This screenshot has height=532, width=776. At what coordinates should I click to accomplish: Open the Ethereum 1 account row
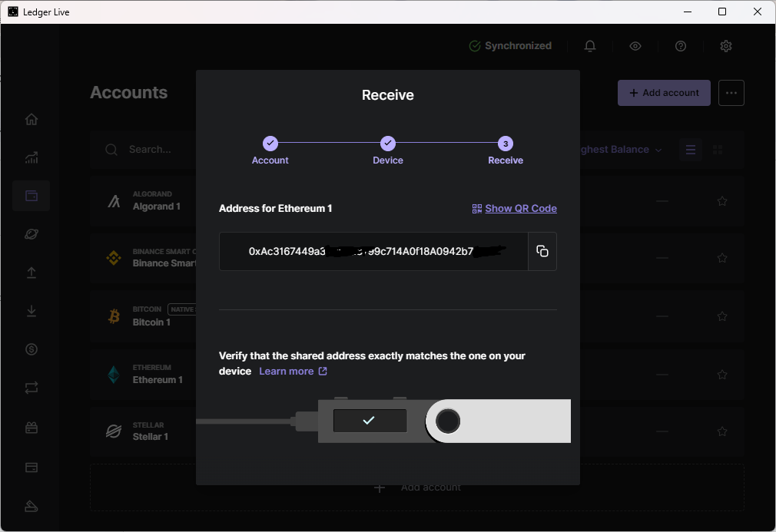click(x=417, y=375)
